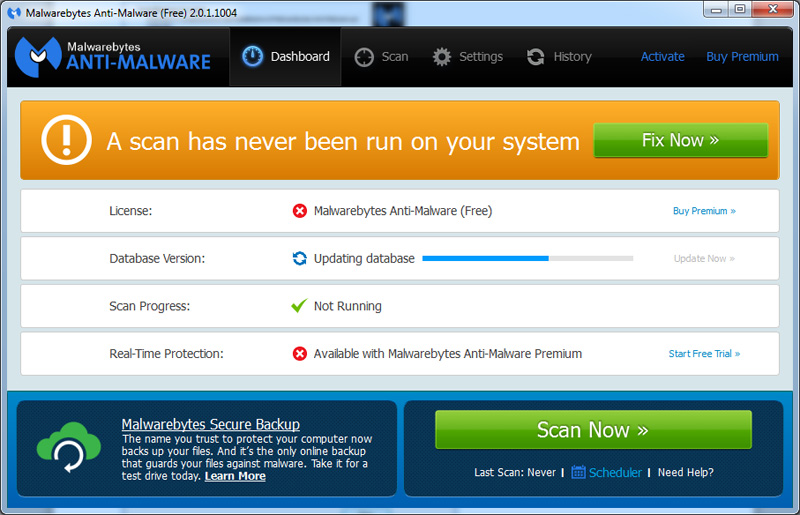The image size is (800, 515).
Task: Click Buy Premium in the top header
Action: (x=742, y=57)
